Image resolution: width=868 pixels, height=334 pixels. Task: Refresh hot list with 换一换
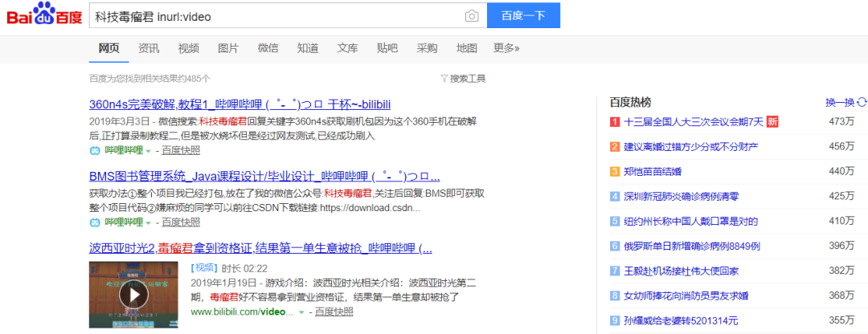[x=840, y=102]
